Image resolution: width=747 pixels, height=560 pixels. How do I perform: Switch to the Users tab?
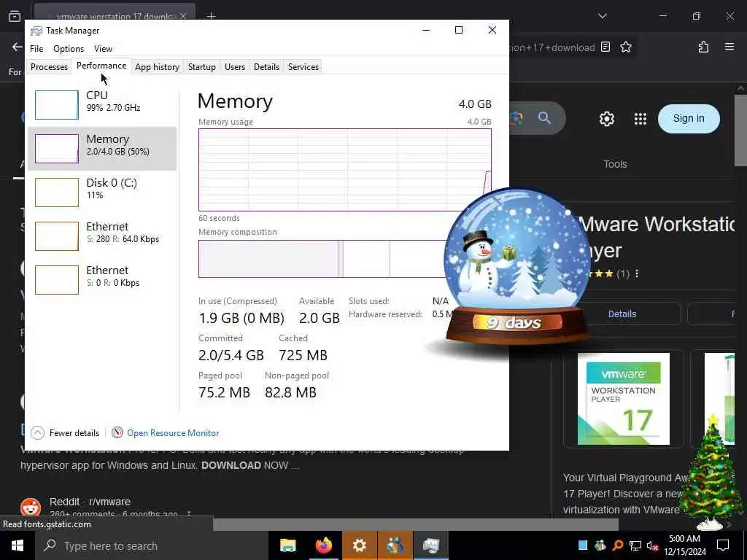[x=235, y=66]
